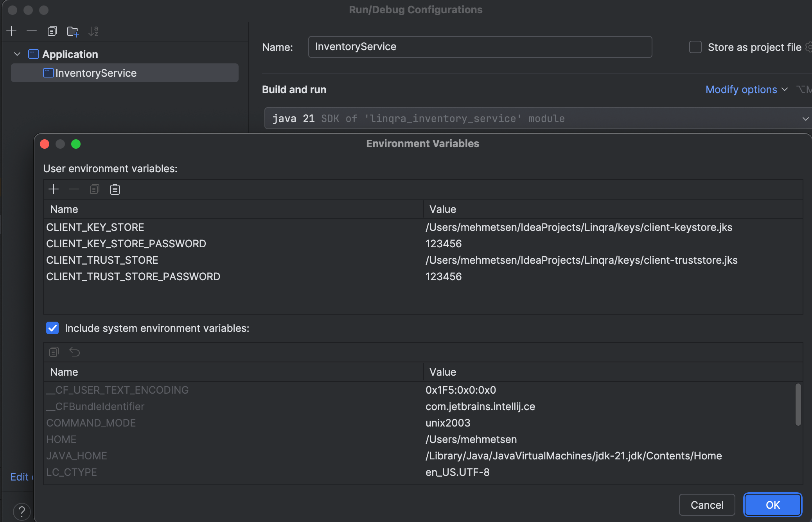Click the configuration Name input field
This screenshot has width=812, height=522.
[480, 47]
